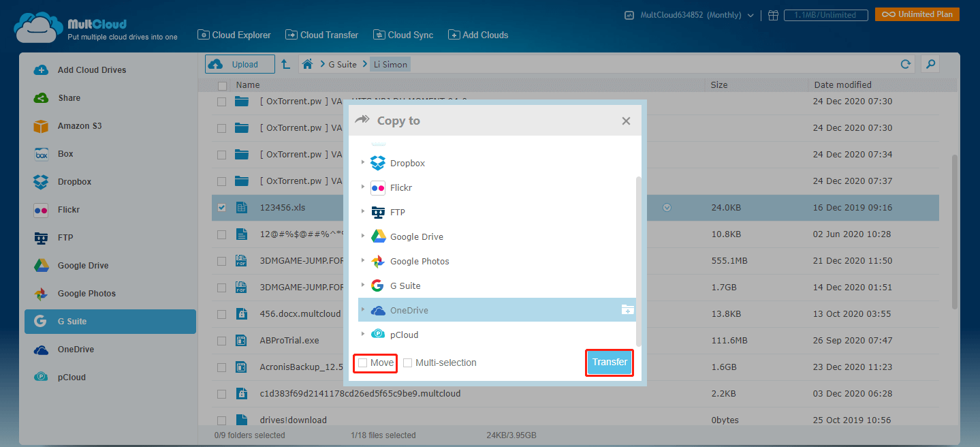Check the ABProTrial.exe file checkbox
The height and width of the screenshot is (447, 980).
[x=222, y=341]
